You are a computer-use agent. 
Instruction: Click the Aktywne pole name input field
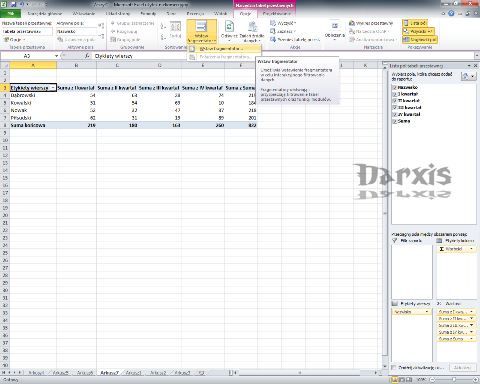tap(77, 31)
